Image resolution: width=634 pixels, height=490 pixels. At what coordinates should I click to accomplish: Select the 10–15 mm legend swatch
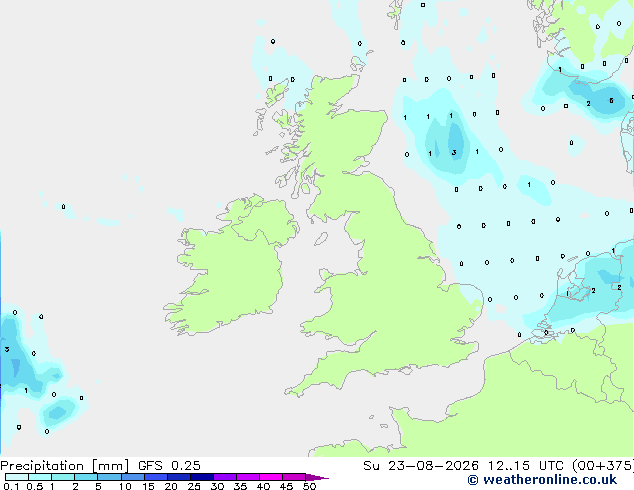(x=133, y=477)
